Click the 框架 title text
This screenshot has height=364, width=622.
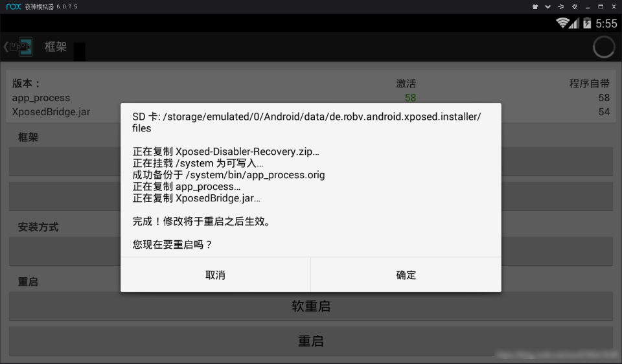coord(56,47)
